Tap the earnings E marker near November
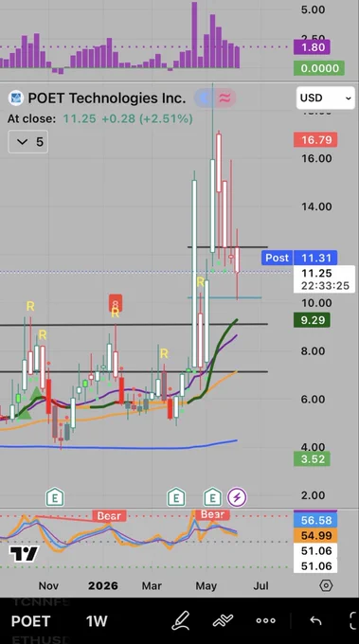Viewport: 359px width, 644px height. pyautogui.click(x=55, y=497)
